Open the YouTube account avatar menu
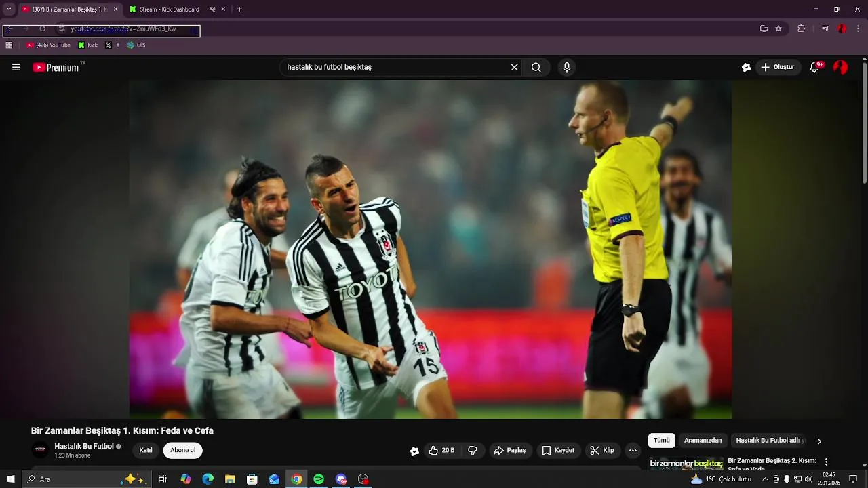Screen dimensions: 868x488 coord(840,67)
